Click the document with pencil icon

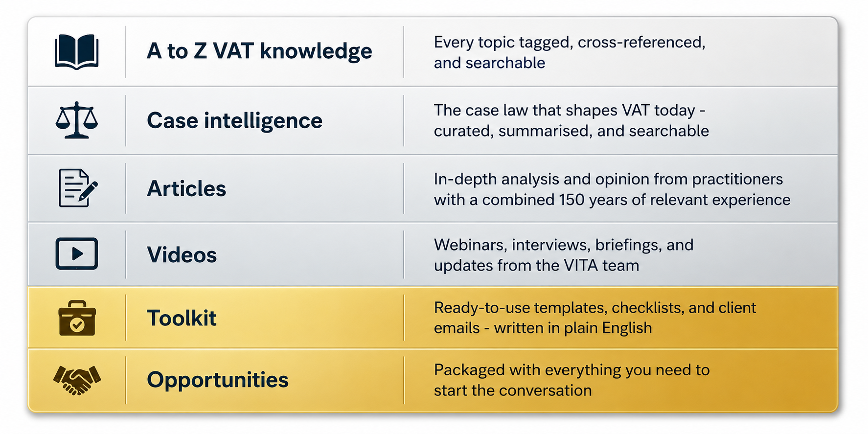coord(78,188)
